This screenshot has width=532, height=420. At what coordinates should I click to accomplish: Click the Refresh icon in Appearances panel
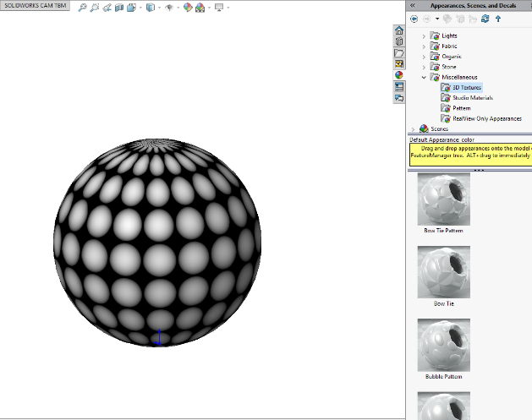[x=485, y=19]
